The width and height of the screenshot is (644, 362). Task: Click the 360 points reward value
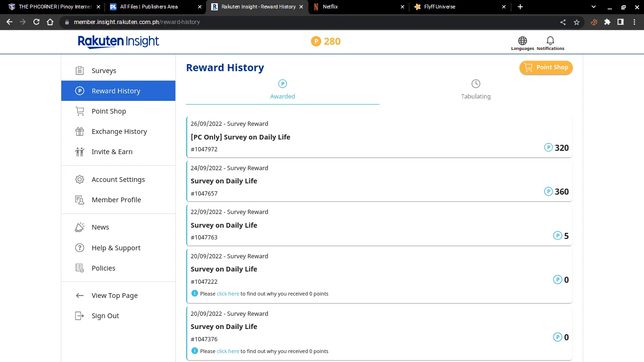pyautogui.click(x=561, y=191)
